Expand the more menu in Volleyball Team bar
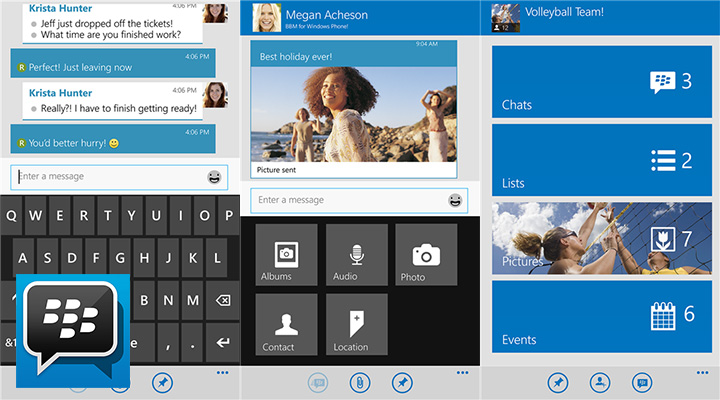This screenshot has width=720, height=400. (x=701, y=372)
